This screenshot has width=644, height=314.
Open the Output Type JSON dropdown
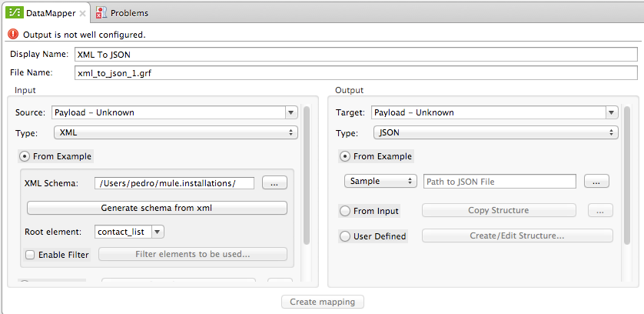click(496, 132)
